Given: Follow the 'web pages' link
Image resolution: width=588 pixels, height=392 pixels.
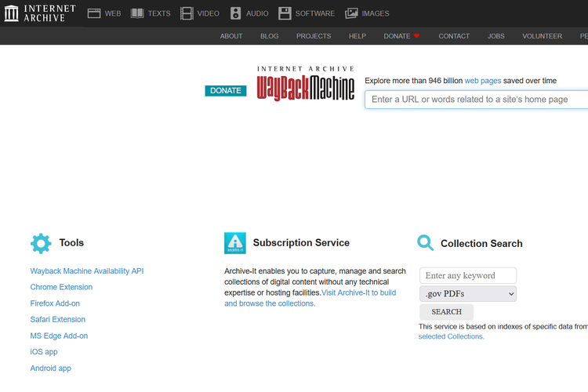Looking at the screenshot, I should point(483,81).
